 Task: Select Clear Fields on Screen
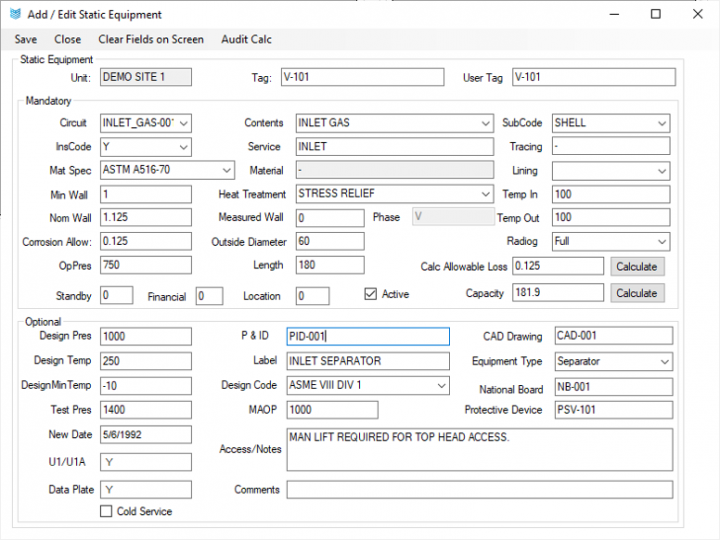[151, 39]
